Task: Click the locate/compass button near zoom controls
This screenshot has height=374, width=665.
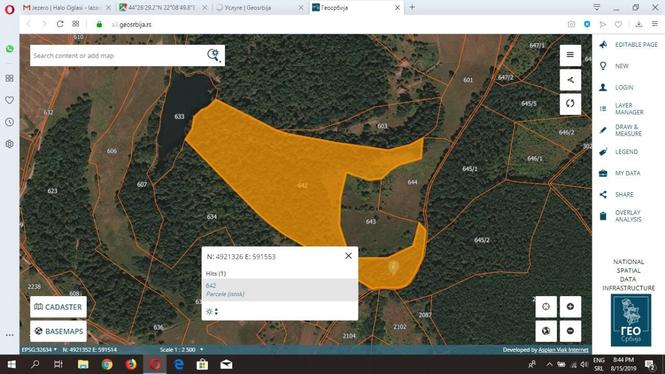Action: [546, 307]
